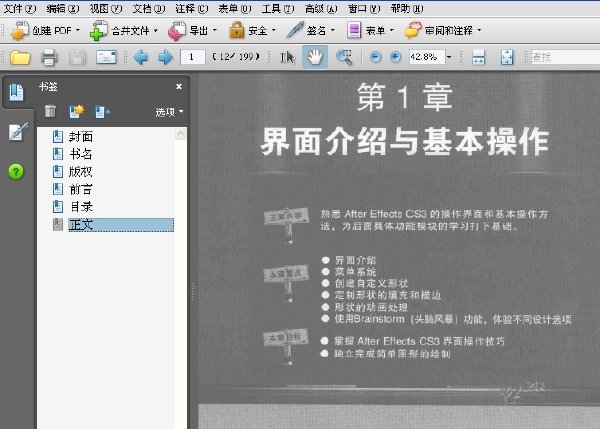This screenshot has height=429, width=600.
Task: Open the 工具 menu
Action: pyautogui.click(x=278, y=8)
